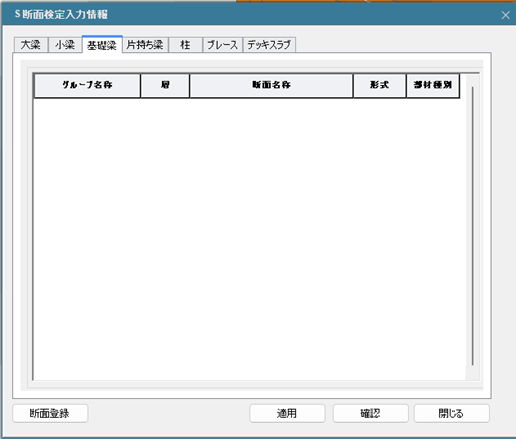
Task: Click the empty table list area
Action: click(x=249, y=238)
